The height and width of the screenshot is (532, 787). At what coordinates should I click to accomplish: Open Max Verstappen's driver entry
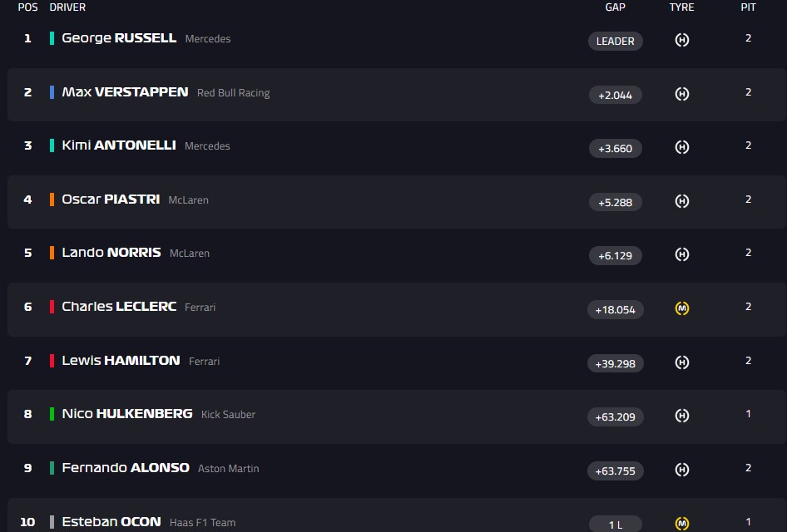(x=125, y=92)
